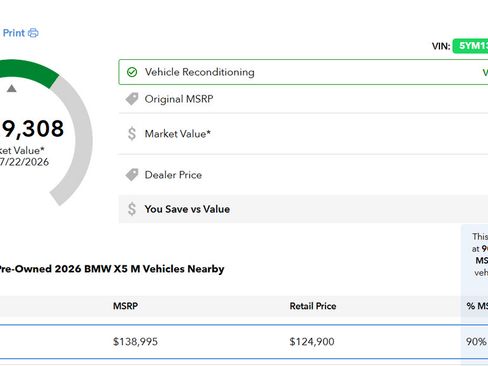Click the Retail Price column header
This screenshot has height=366, width=488.
pyautogui.click(x=313, y=306)
